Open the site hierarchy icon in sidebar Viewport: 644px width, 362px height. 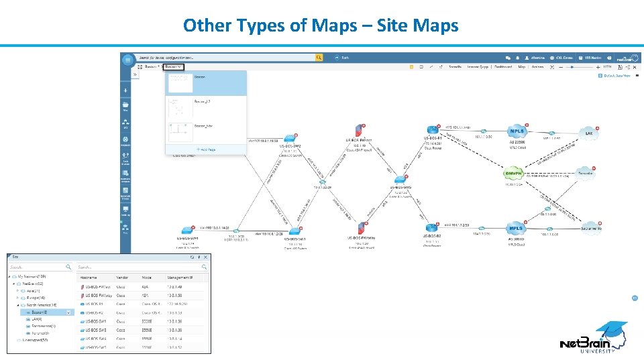pyautogui.click(x=125, y=123)
